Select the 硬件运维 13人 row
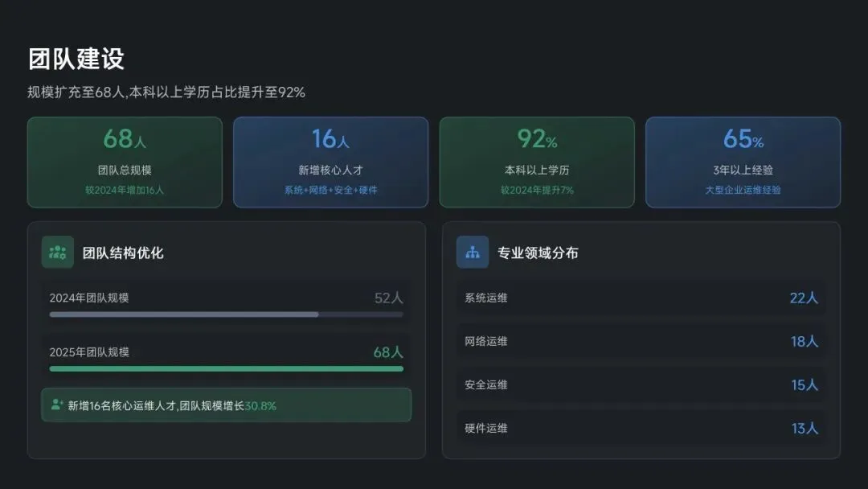 641,429
